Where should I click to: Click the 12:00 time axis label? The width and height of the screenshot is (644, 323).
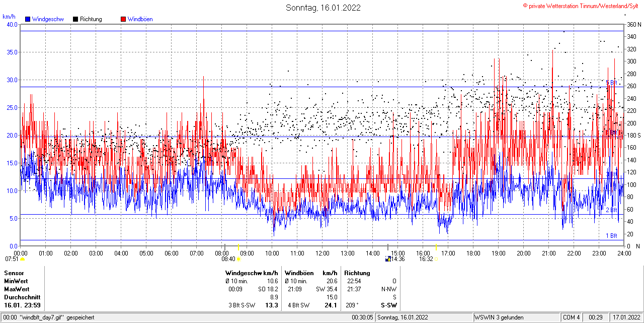click(323, 253)
